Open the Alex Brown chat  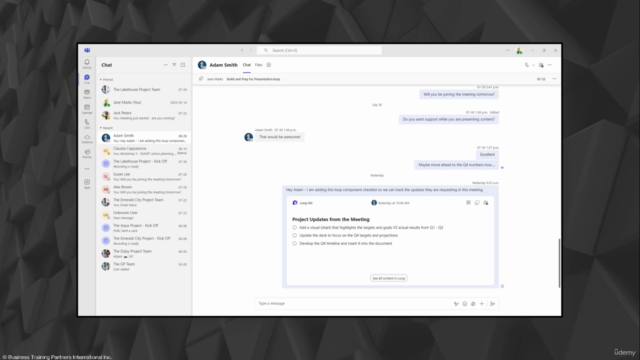144,189
